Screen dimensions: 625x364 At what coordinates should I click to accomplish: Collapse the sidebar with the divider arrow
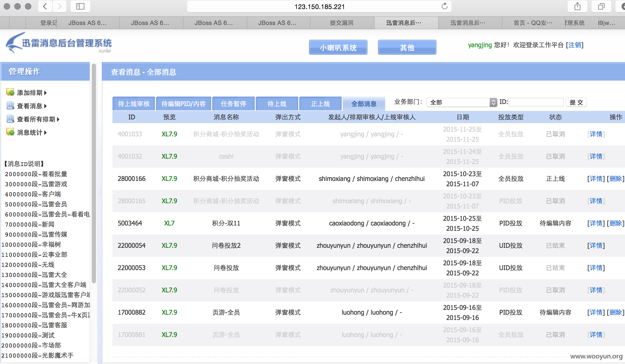pos(100,192)
